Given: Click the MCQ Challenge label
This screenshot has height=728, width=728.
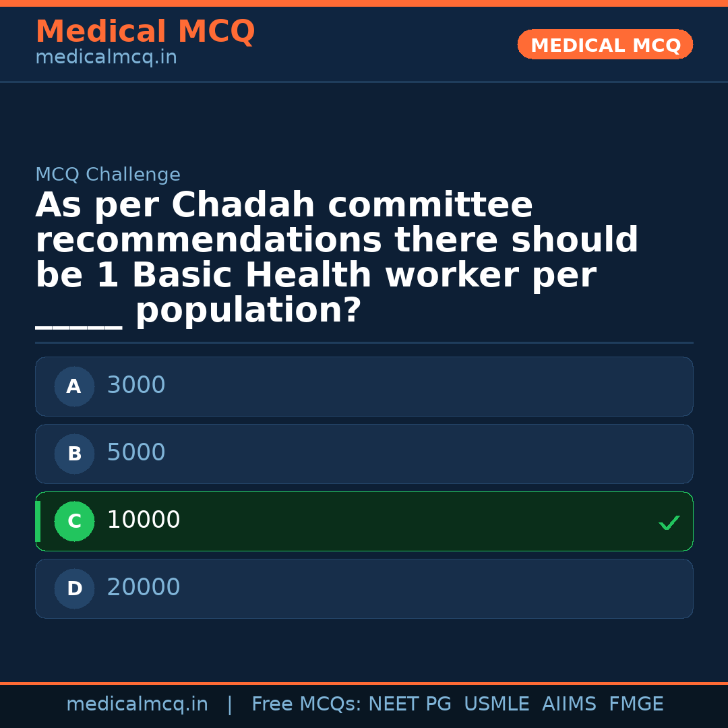Looking at the screenshot, I should point(108,175).
